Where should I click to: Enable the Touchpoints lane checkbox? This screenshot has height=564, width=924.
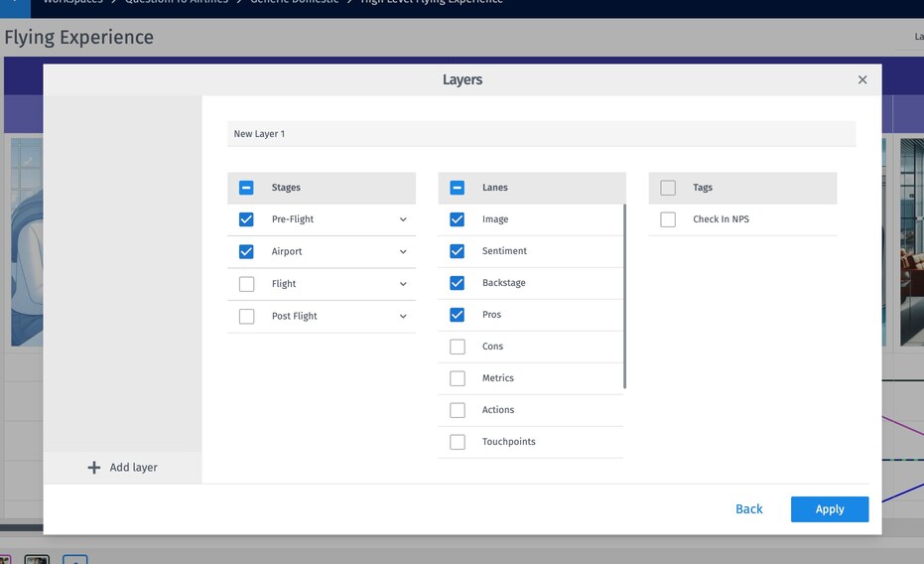tap(458, 442)
